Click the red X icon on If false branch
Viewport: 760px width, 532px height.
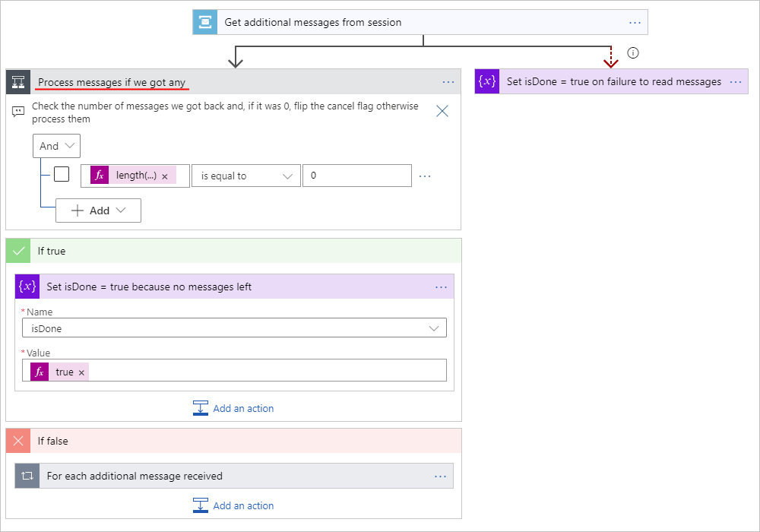(x=17, y=440)
